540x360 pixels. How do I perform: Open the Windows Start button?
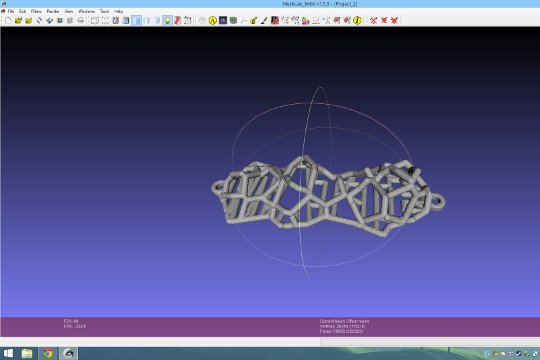point(8,353)
